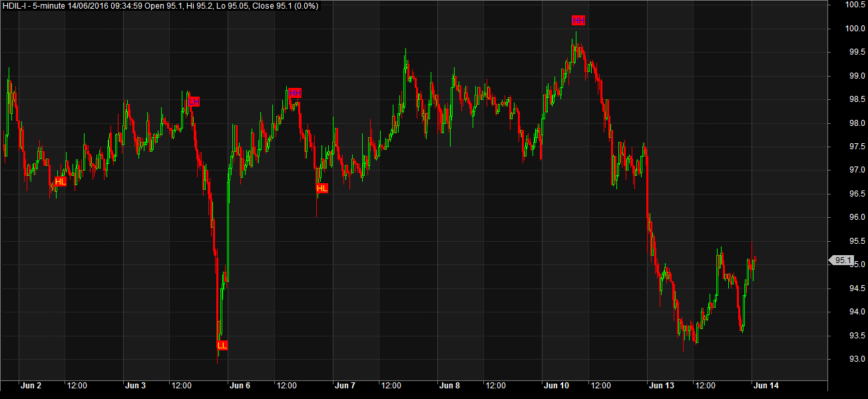The height and width of the screenshot is (399, 868).
Task: Select the Jun 14 date label
Action: [765, 386]
